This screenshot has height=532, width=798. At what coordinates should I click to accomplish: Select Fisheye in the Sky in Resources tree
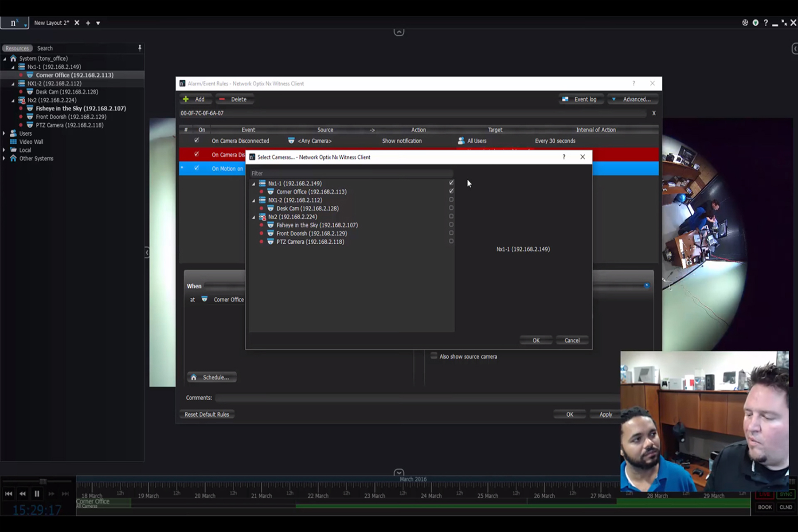[81, 109]
